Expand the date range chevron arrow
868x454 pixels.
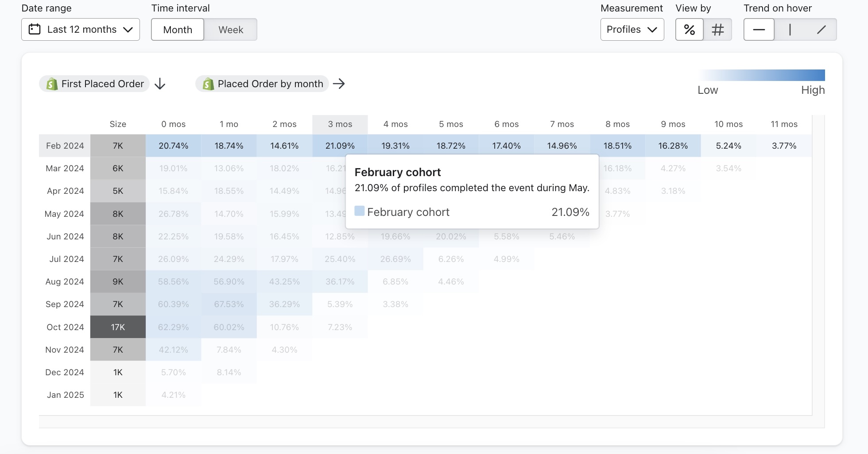click(x=128, y=30)
